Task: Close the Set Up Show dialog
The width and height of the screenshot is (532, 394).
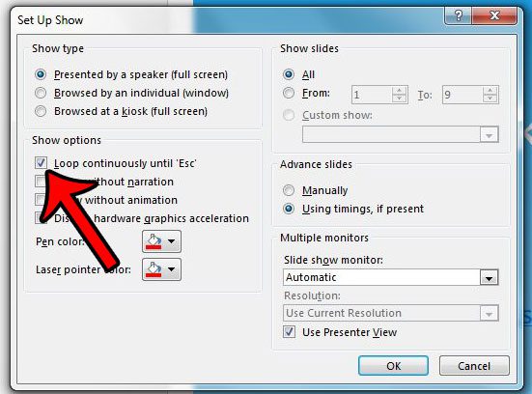Action: click(494, 15)
